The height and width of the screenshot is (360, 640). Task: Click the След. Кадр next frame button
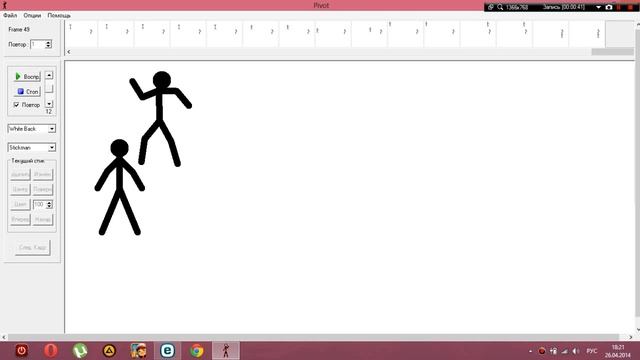coord(33,247)
